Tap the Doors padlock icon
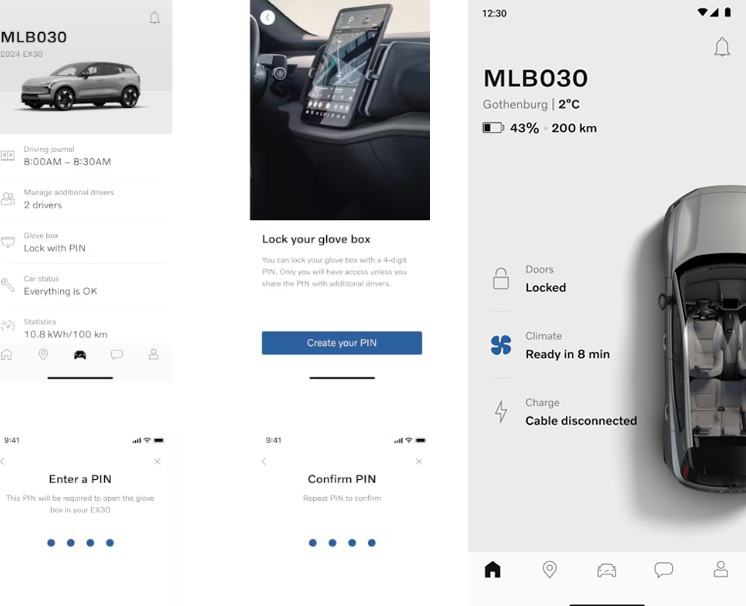 (x=501, y=278)
